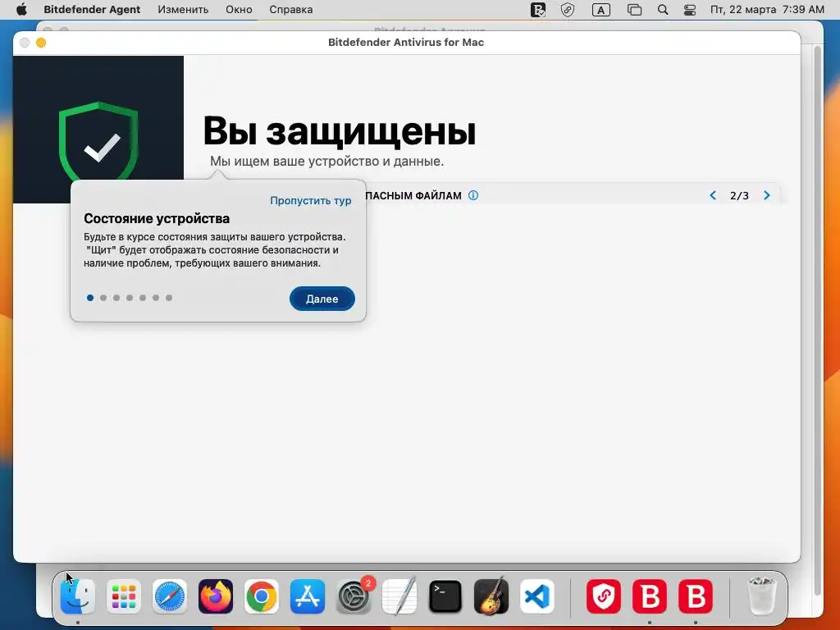Open the Справка menu
The height and width of the screenshot is (630, 840).
click(291, 10)
